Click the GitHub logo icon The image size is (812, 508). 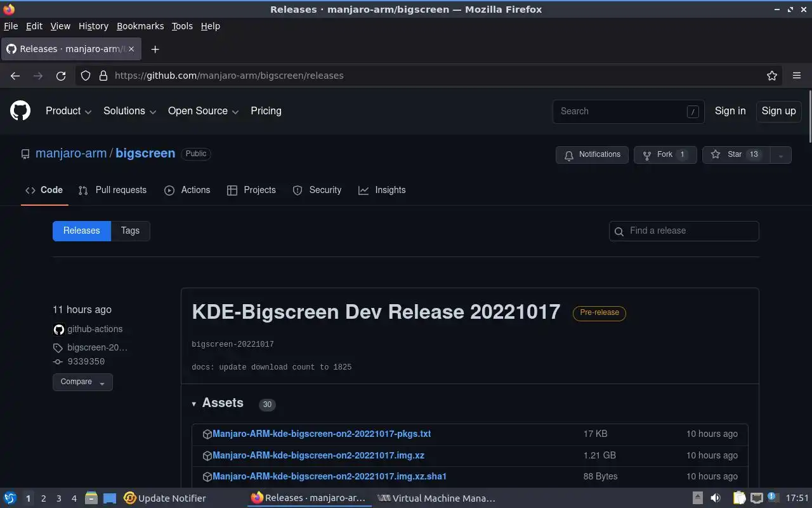(20, 111)
